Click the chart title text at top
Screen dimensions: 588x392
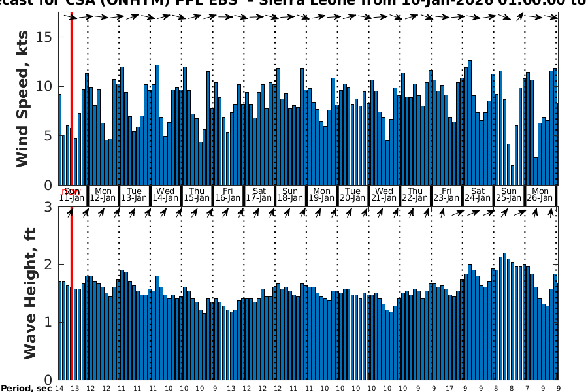pyautogui.click(x=294, y=3)
